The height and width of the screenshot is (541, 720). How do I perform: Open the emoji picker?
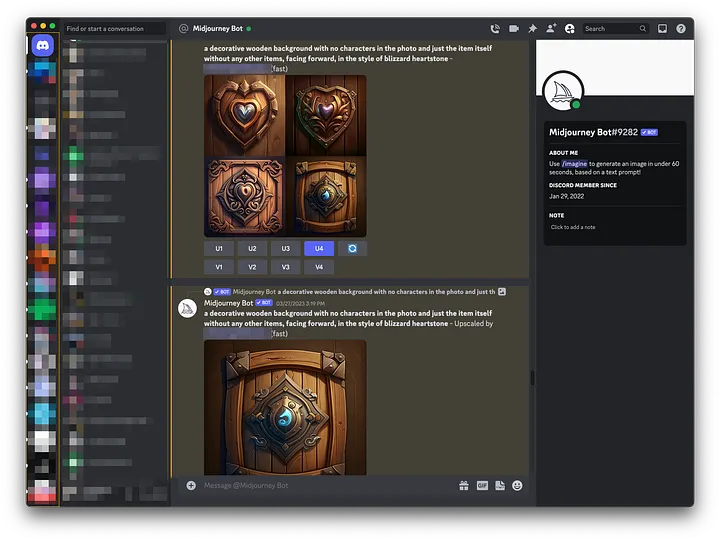pyautogui.click(x=517, y=486)
